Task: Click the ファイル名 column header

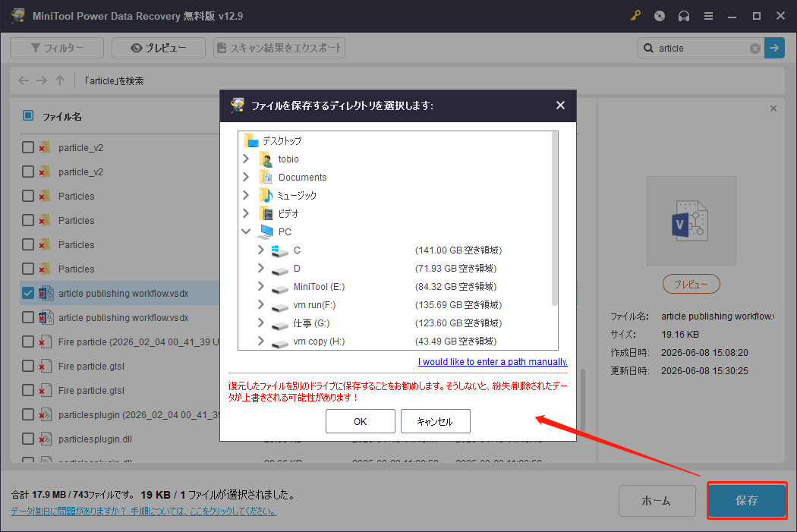Action: 62,117
